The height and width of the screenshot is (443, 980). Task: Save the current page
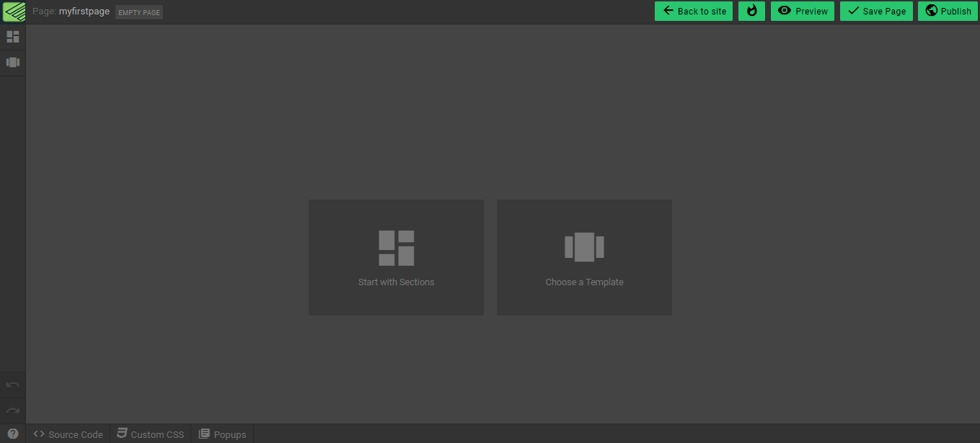coord(876,11)
